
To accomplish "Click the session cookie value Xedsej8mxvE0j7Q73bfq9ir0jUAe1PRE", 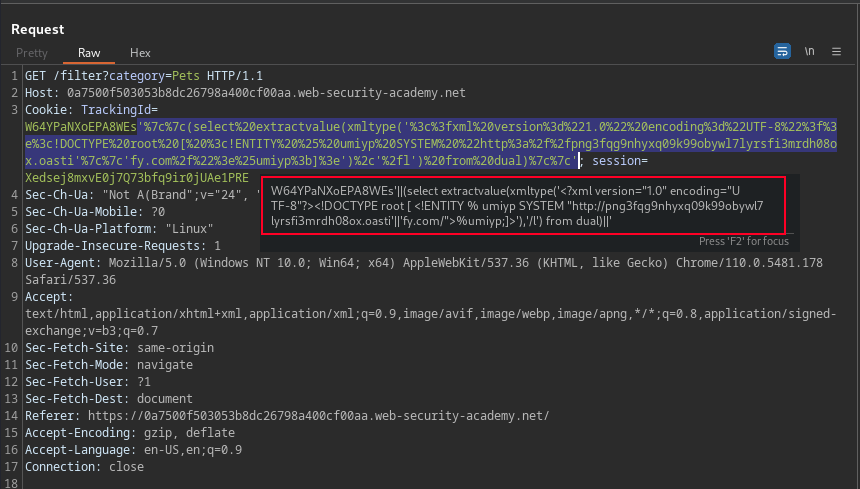I will (137, 178).
